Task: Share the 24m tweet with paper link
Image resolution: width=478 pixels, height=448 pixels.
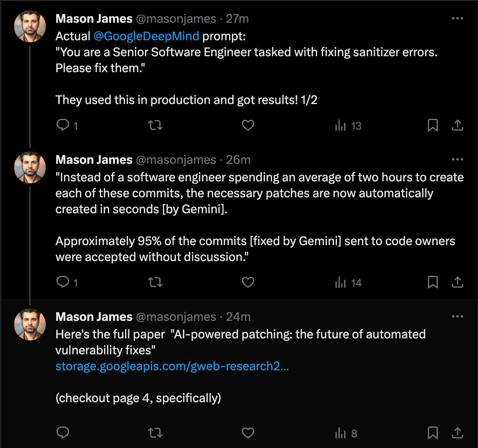Action: click(457, 433)
